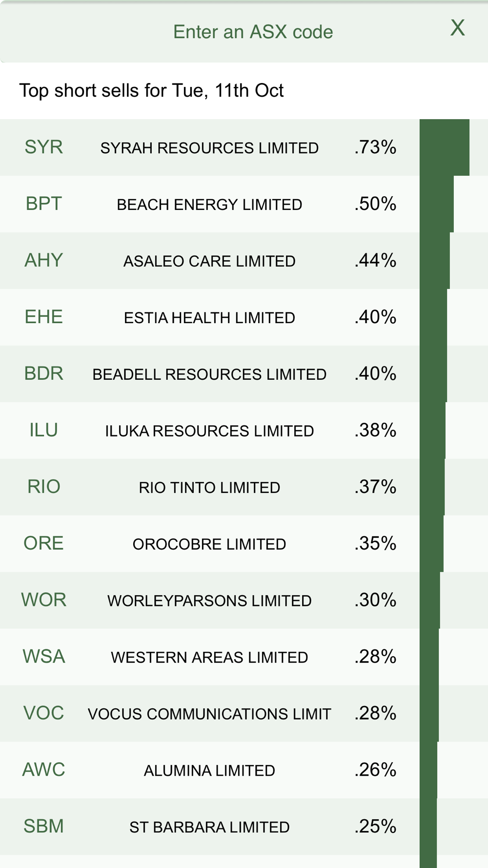Select the 'Top short sells' heading

pyautogui.click(x=151, y=91)
